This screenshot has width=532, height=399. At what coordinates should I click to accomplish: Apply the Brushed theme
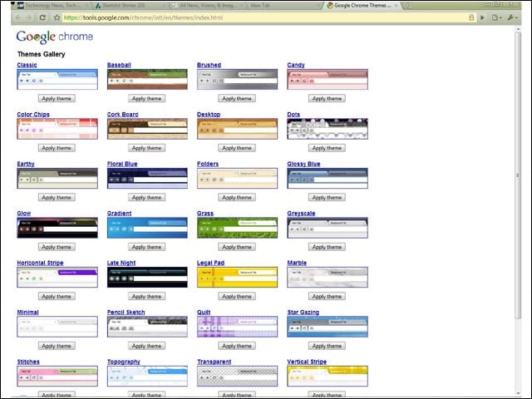tap(237, 98)
